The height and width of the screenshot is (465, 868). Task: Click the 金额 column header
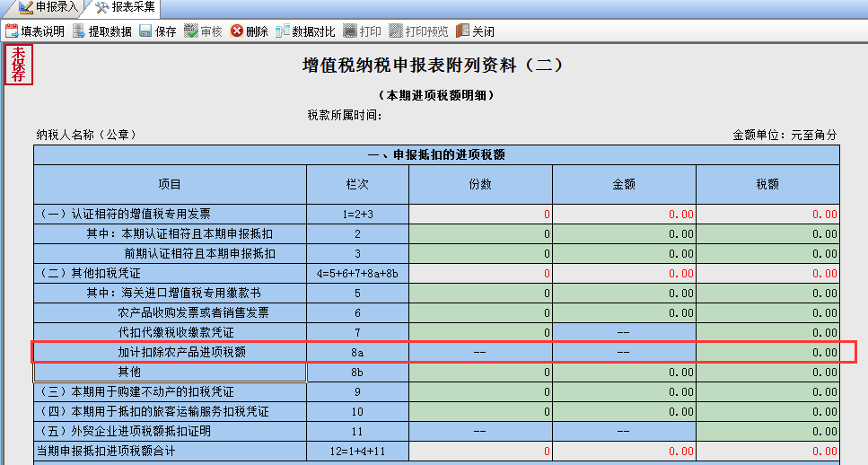tap(624, 185)
